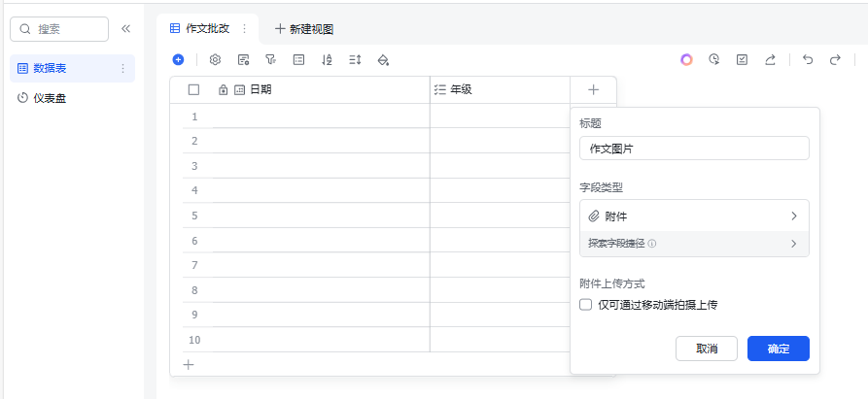Viewport: 868px width, 399px height.
Task: Select row 1 date cell
Action: coord(321,116)
